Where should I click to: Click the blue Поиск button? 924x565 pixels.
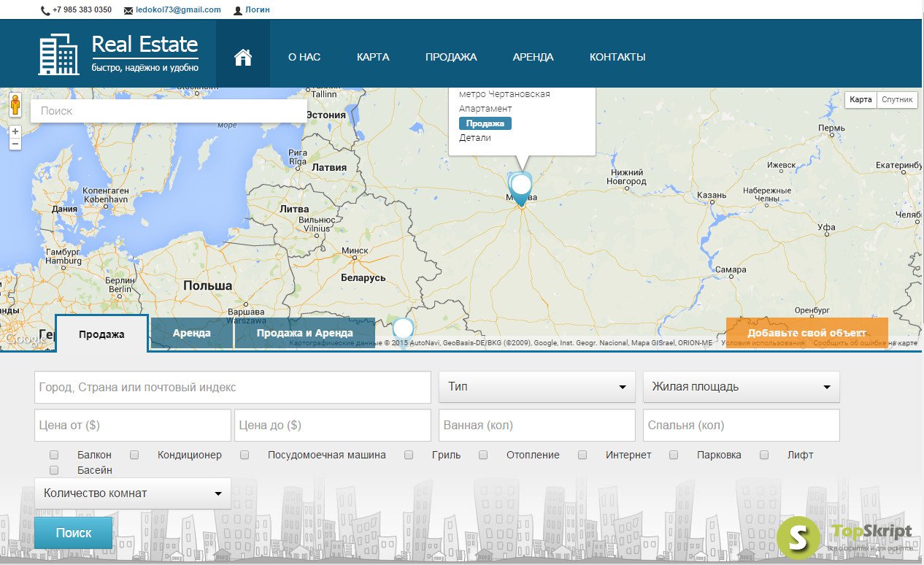74,533
